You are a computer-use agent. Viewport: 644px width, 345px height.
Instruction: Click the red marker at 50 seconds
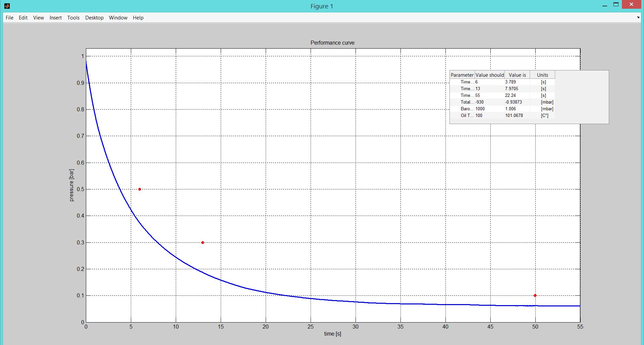pyautogui.click(x=535, y=295)
